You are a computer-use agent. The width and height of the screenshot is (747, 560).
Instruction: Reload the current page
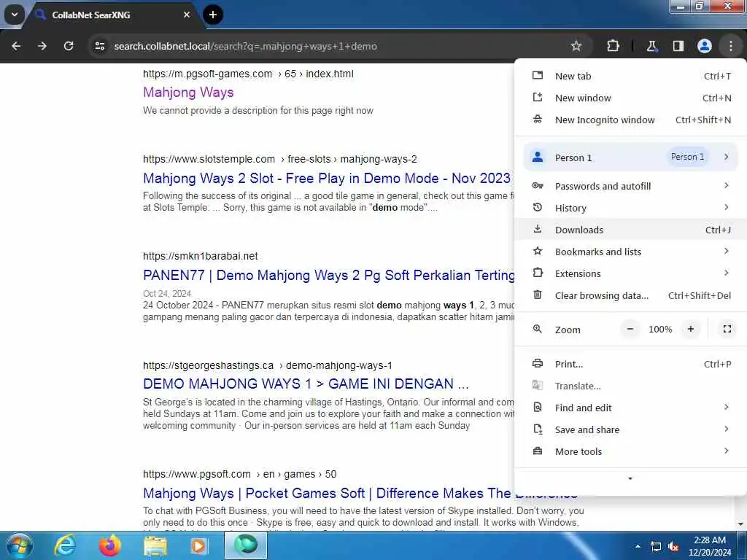(69, 46)
